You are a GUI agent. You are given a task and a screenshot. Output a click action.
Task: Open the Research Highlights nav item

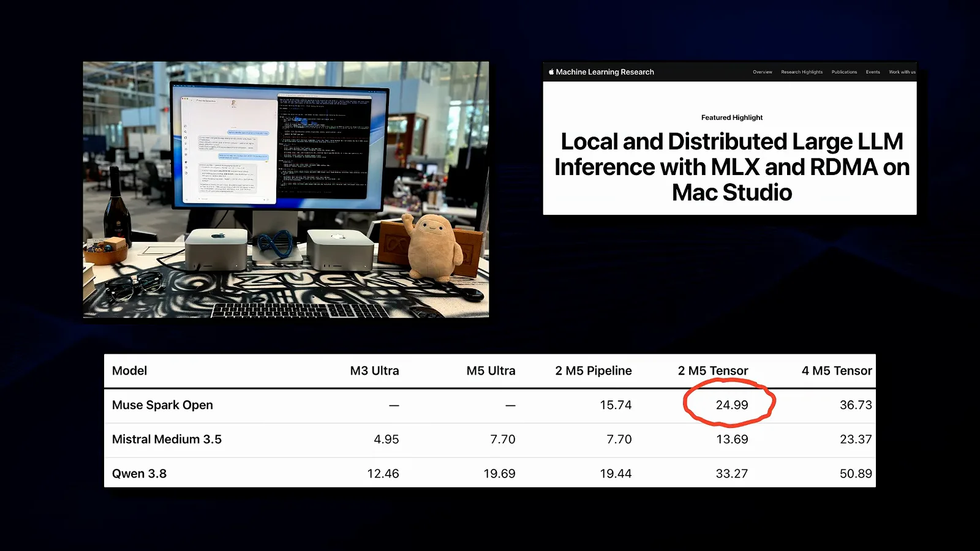click(802, 72)
